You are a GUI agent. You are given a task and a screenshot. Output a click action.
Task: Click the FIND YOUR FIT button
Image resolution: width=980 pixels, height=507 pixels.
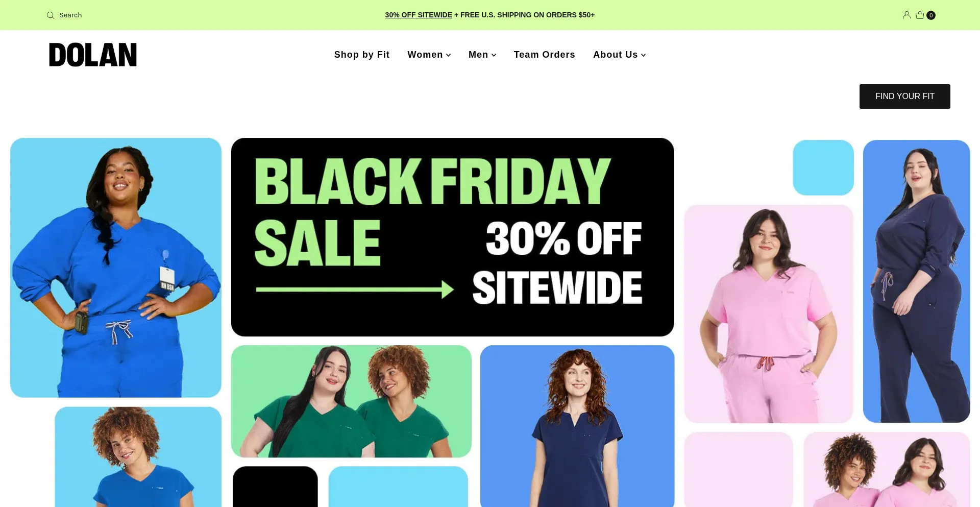pyautogui.click(x=904, y=96)
